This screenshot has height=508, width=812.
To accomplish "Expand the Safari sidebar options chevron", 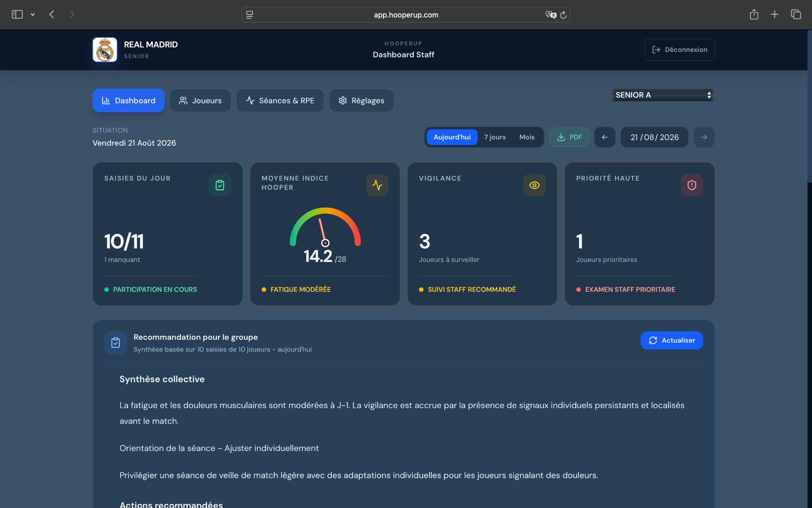I will point(33,15).
